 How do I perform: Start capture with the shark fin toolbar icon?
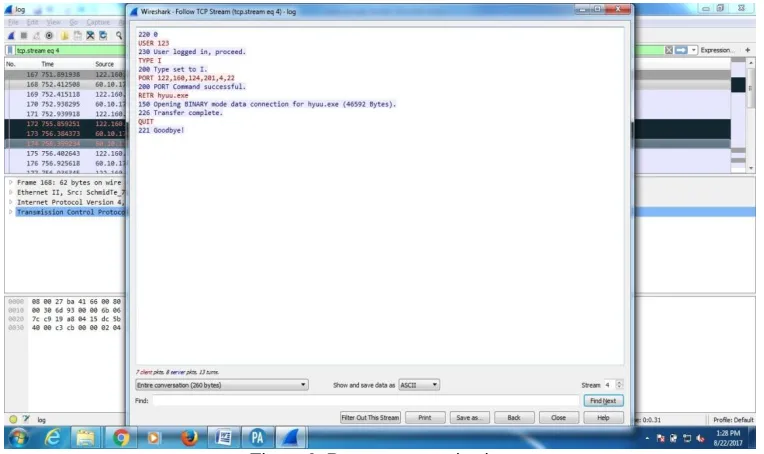click(11, 36)
